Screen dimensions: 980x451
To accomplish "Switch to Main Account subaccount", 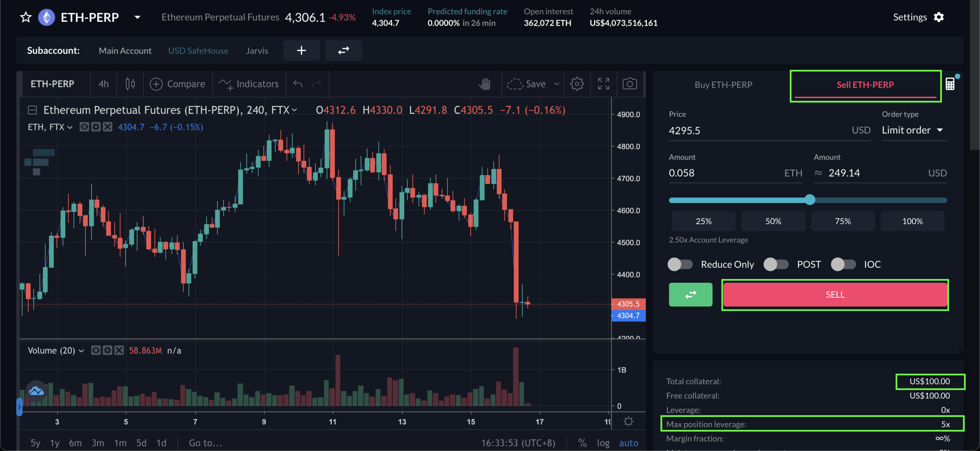I will click(125, 51).
